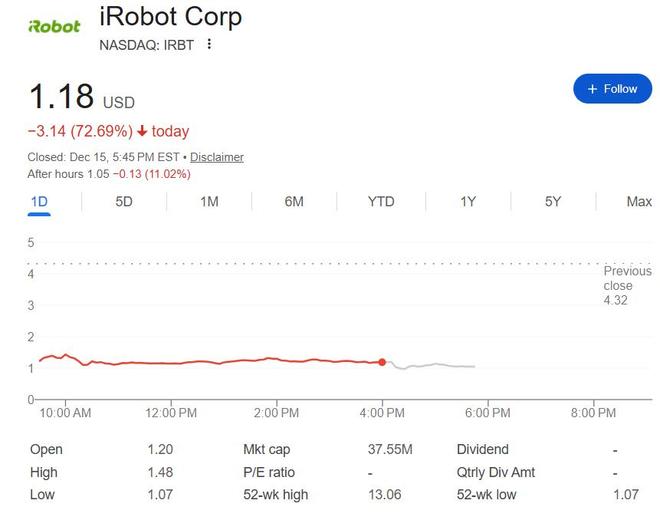
Task: Open the three-dot more options menu
Action: (x=209, y=44)
